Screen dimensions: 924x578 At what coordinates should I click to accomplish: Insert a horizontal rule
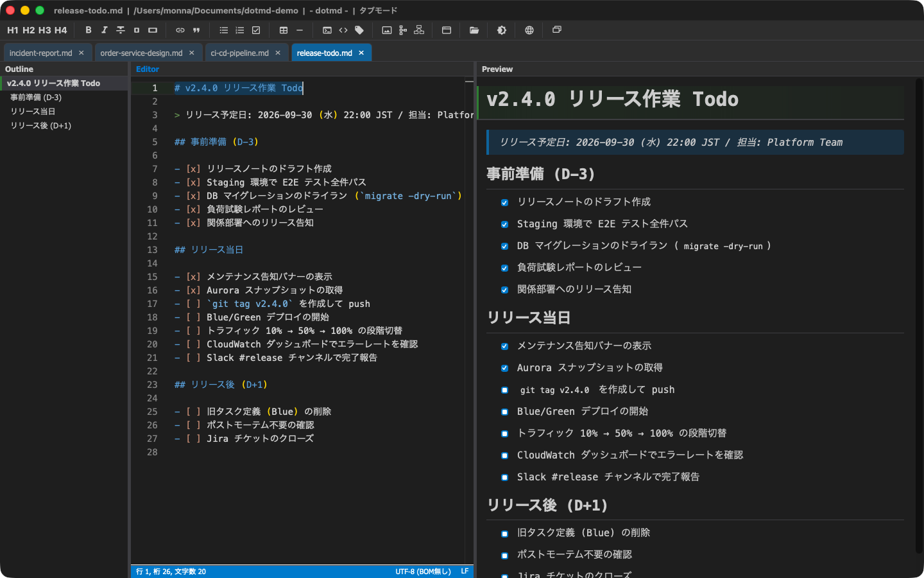tap(300, 30)
